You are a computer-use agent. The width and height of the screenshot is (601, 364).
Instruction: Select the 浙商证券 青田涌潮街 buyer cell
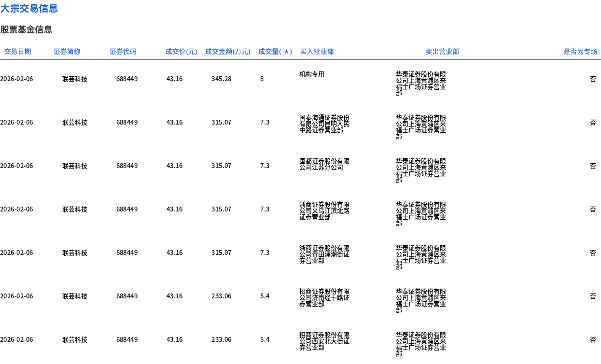(x=324, y=254)
